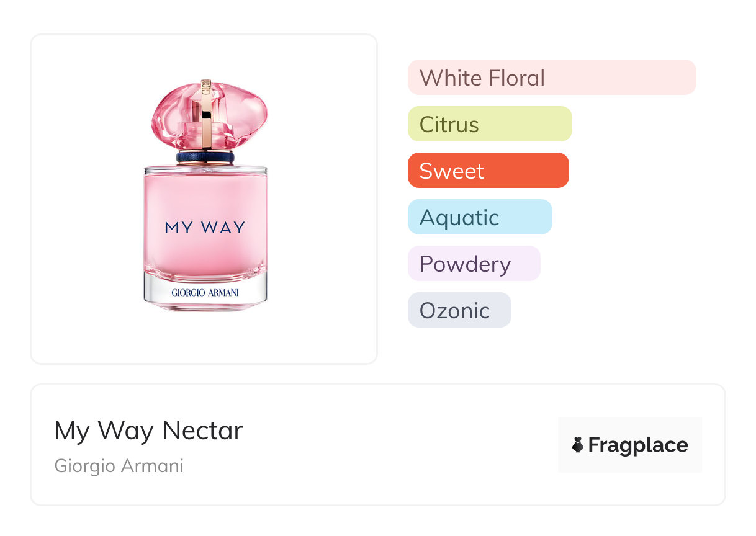Open the Giorgio Armani brand link below the title
This screenshot has width=756, height=536.
[x=119, y=466]
